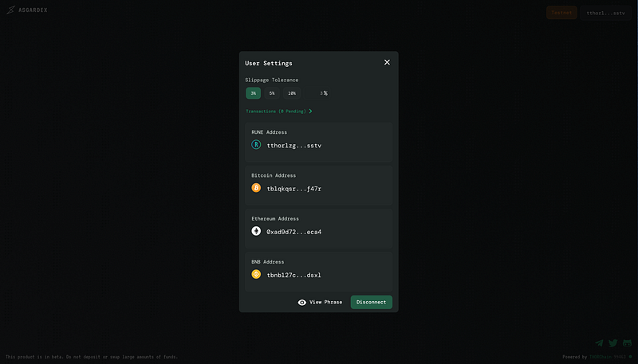
Task: Click the Disconnect button
Action: click(x=372, y=302)
